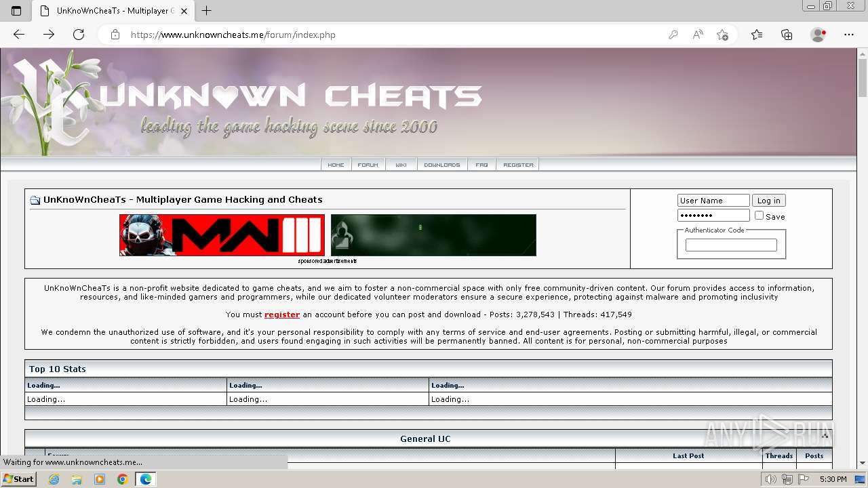Open Windows Start menu
This screenshot has height=488, width=868.
click(18, 479)
